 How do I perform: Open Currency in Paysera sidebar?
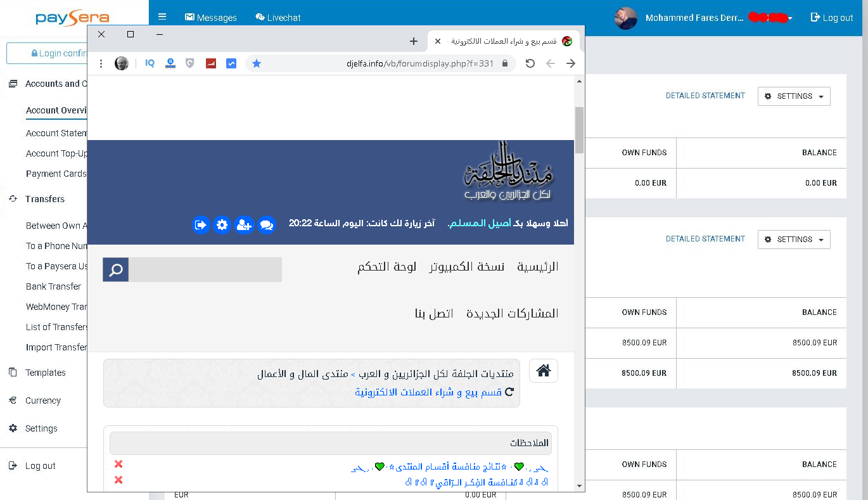click(35, 401)
